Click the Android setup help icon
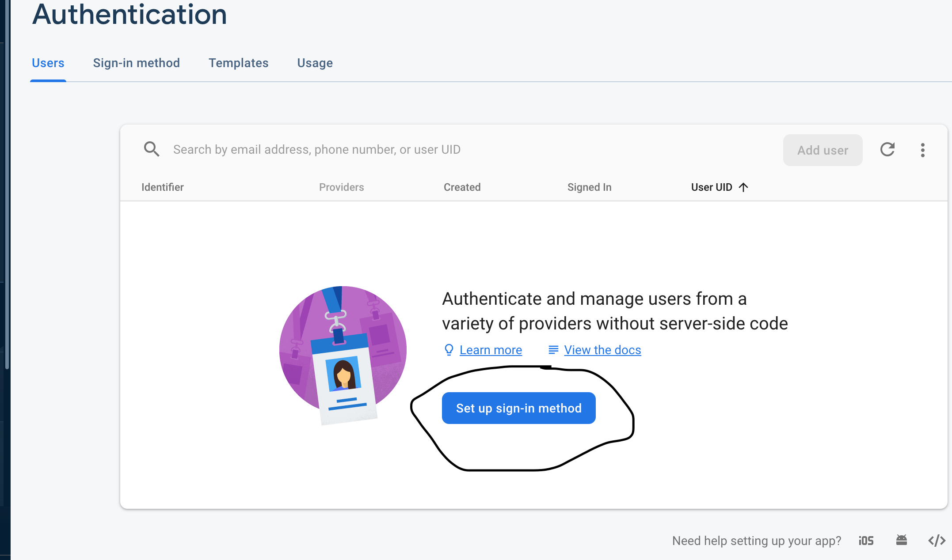The width and height of the screenshot is (952, 560). [x=902, y=540]
